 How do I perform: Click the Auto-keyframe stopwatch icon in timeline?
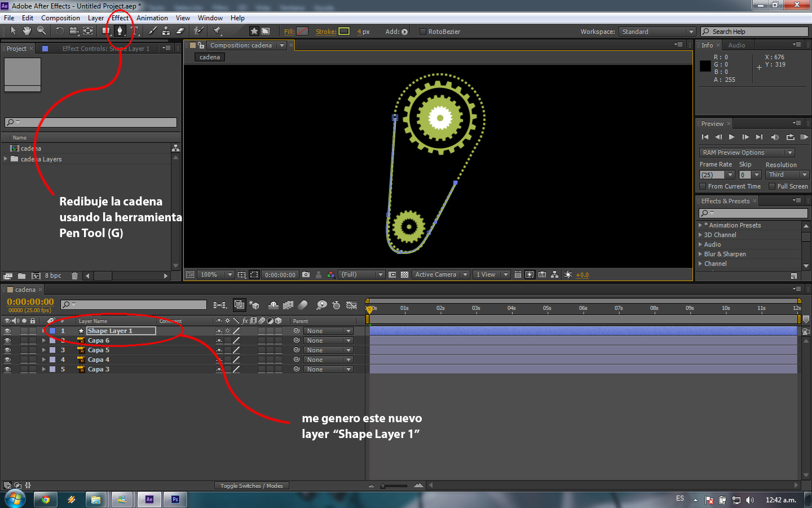(x=337, y=305)
